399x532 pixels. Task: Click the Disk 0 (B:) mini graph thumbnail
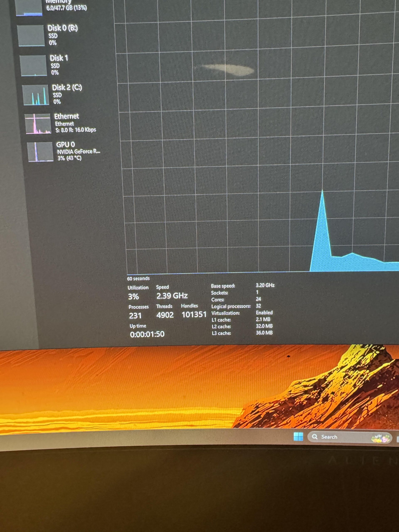(31, 35)
